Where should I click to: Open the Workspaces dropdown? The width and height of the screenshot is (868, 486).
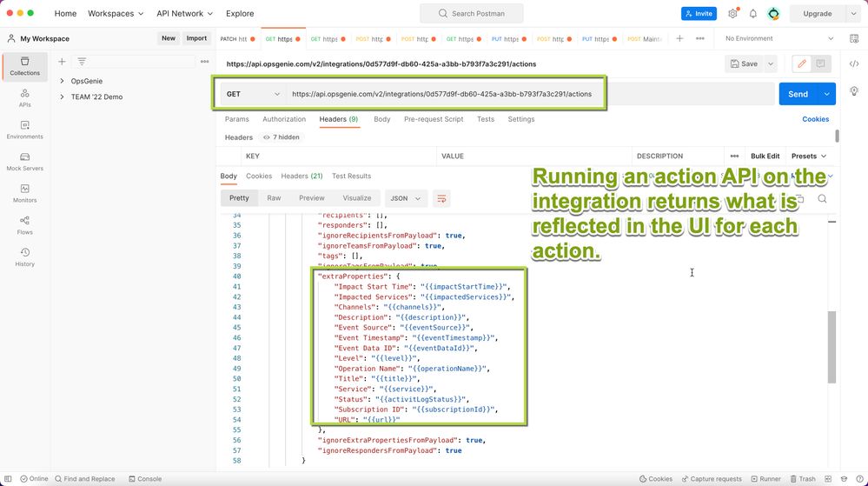coord(116,13)
